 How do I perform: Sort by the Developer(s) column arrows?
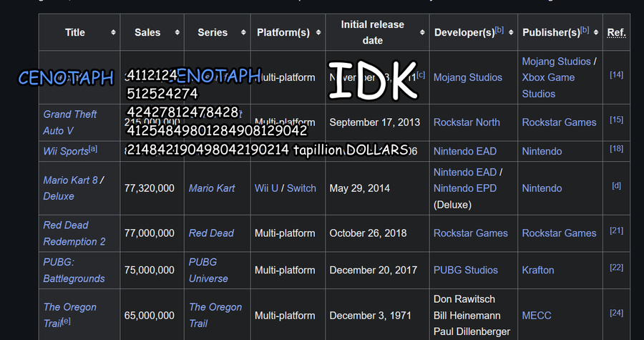point(511,32)
